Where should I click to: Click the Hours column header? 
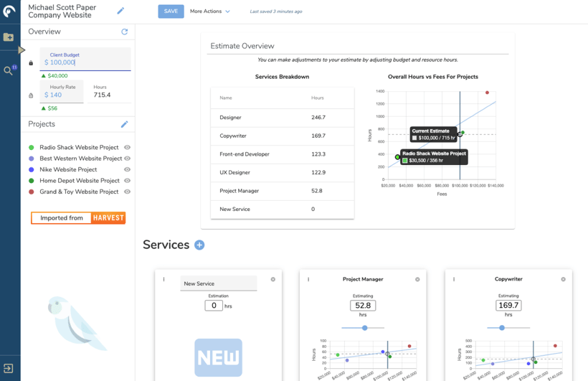[x=317, y=98]
